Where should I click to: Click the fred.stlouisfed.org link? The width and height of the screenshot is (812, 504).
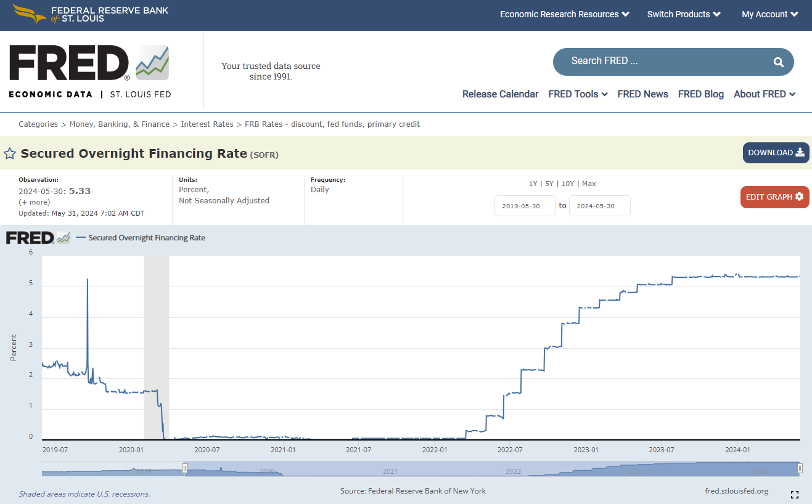(x=736, y=491)
